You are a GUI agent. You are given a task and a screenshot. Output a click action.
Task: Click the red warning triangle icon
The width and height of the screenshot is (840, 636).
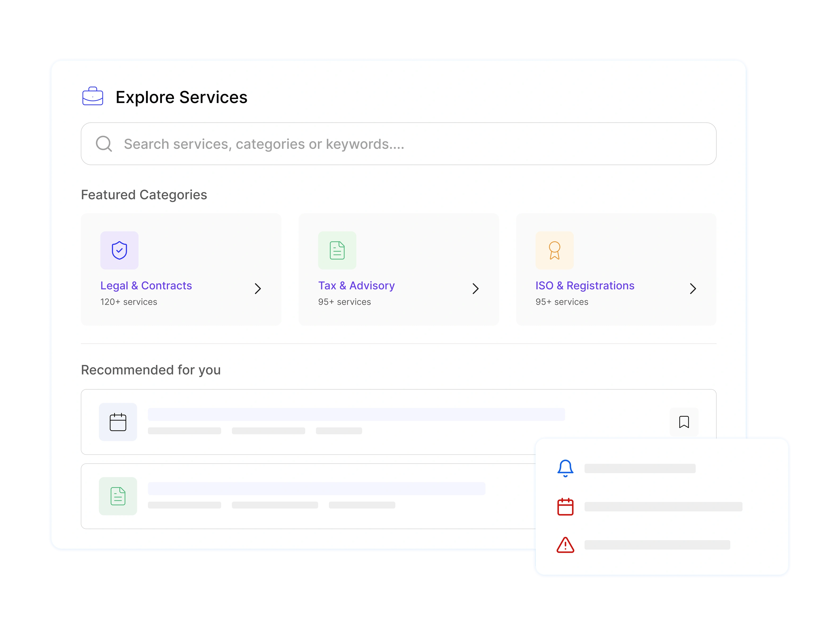[565, 545]
